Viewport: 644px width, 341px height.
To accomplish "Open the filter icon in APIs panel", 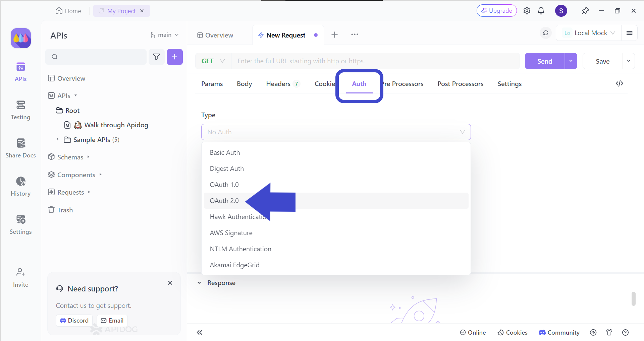I will point(156,57).
